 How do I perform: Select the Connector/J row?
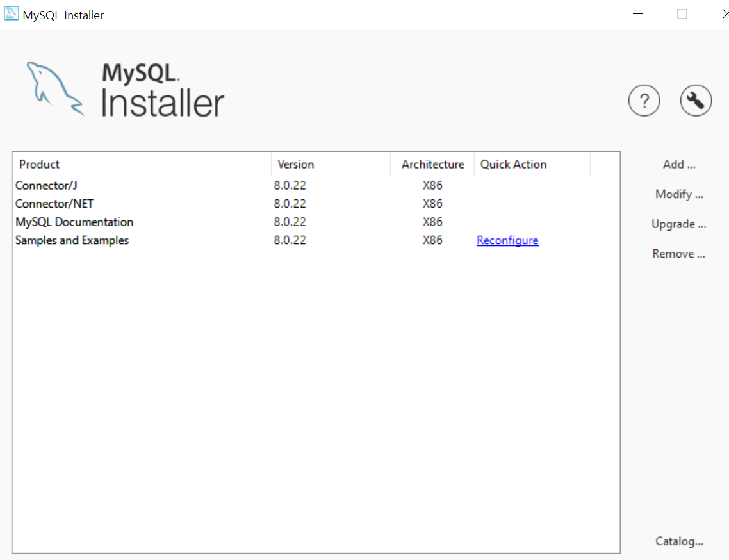click(x=316, y=185)
